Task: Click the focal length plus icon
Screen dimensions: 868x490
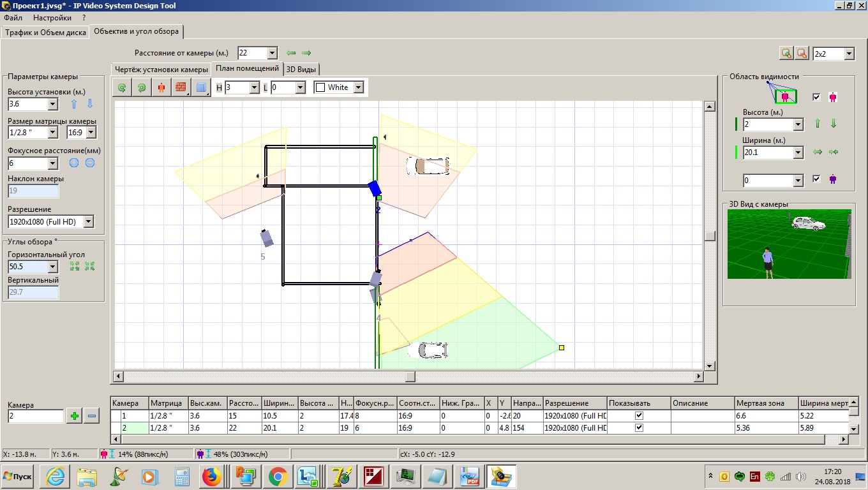Action: [x=74, y=163]
